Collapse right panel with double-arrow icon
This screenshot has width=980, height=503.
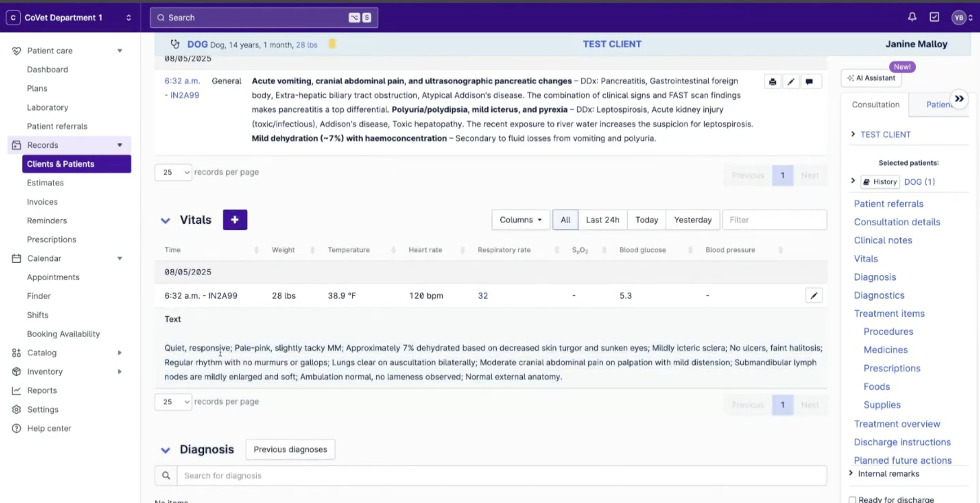(959, 99)
